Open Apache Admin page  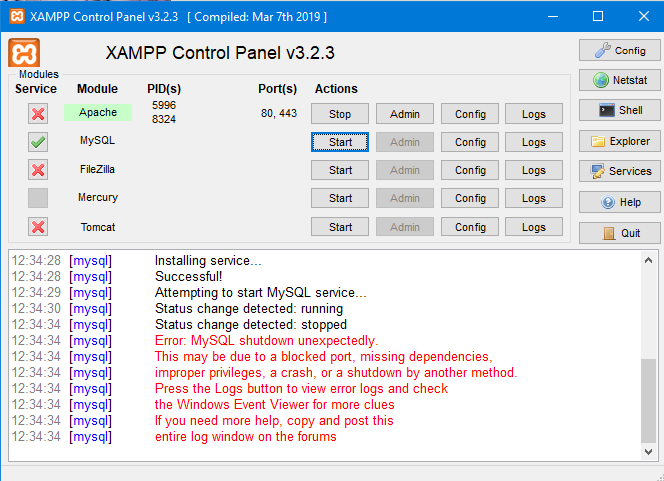405,114
